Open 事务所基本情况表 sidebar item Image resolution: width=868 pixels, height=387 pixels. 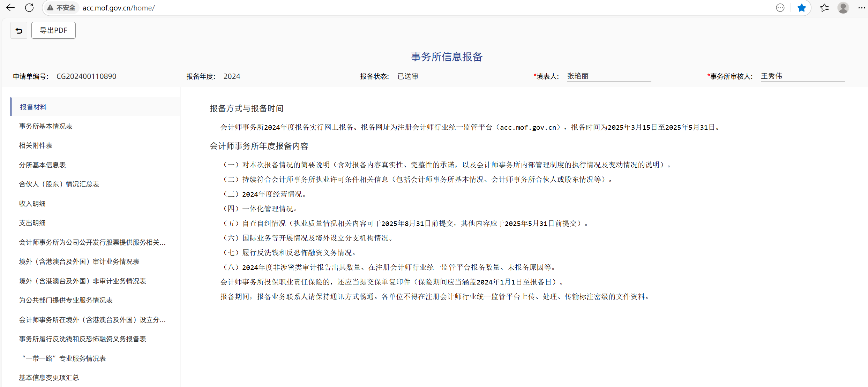click(46, 126)
